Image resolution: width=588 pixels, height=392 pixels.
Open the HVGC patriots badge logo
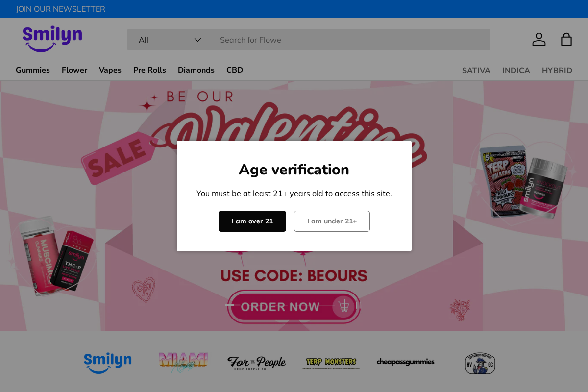click(x=480, y=363)
